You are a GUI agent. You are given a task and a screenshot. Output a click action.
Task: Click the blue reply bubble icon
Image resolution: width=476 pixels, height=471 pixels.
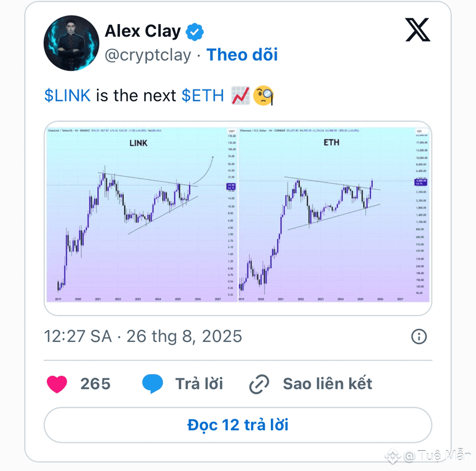[x=152, y=384]
